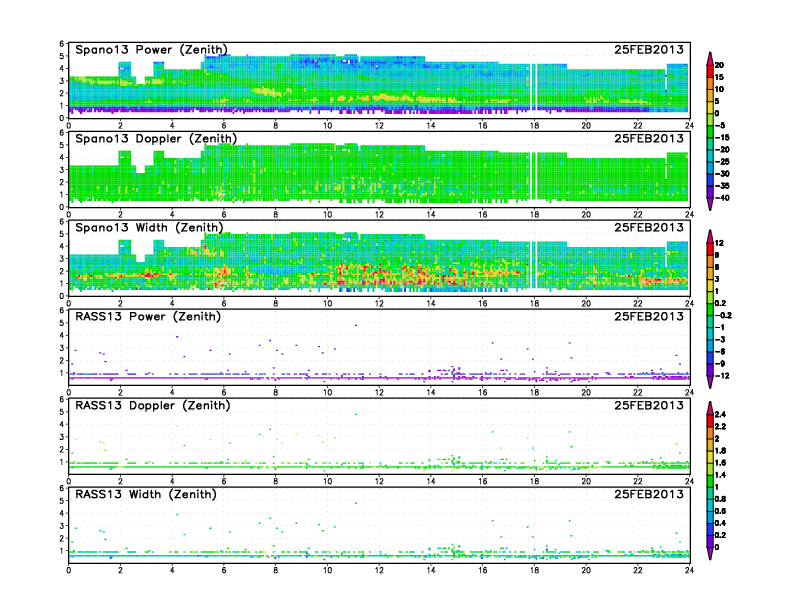Click hour 24 tick label under Spano13 Power

[x=689, y=125]
